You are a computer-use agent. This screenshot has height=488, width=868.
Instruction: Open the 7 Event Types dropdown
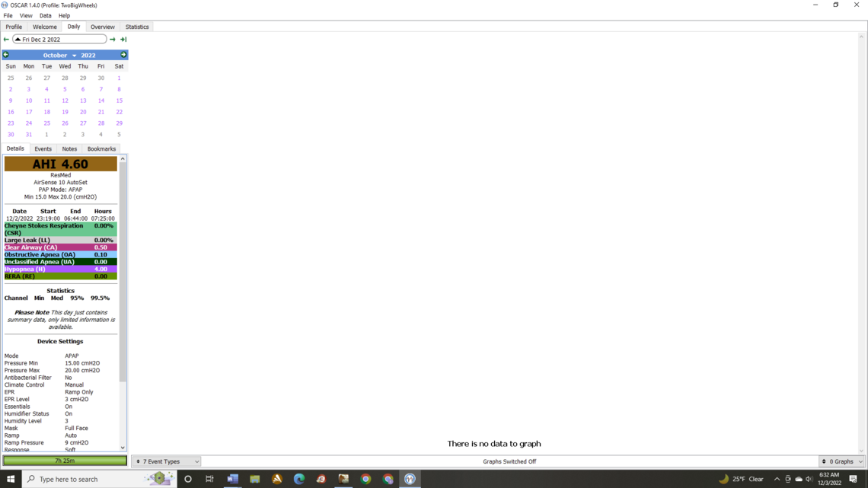click(166, 461)
